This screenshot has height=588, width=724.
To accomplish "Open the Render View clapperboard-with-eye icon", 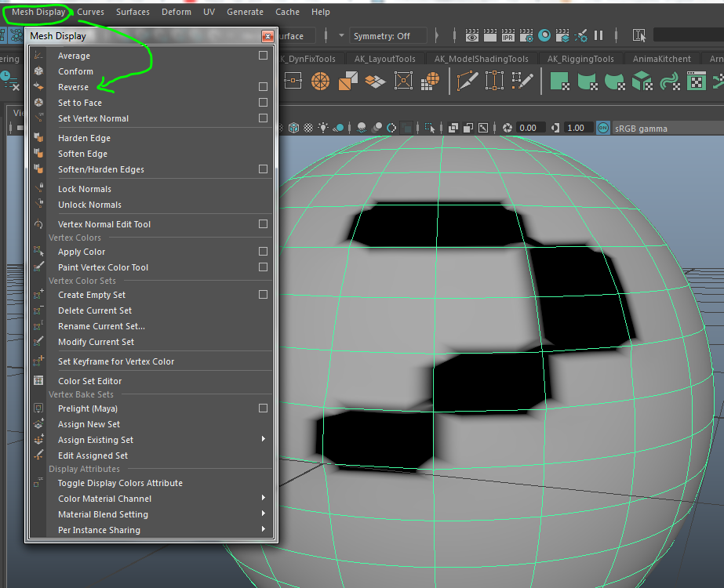I will (x=472, y=35).
